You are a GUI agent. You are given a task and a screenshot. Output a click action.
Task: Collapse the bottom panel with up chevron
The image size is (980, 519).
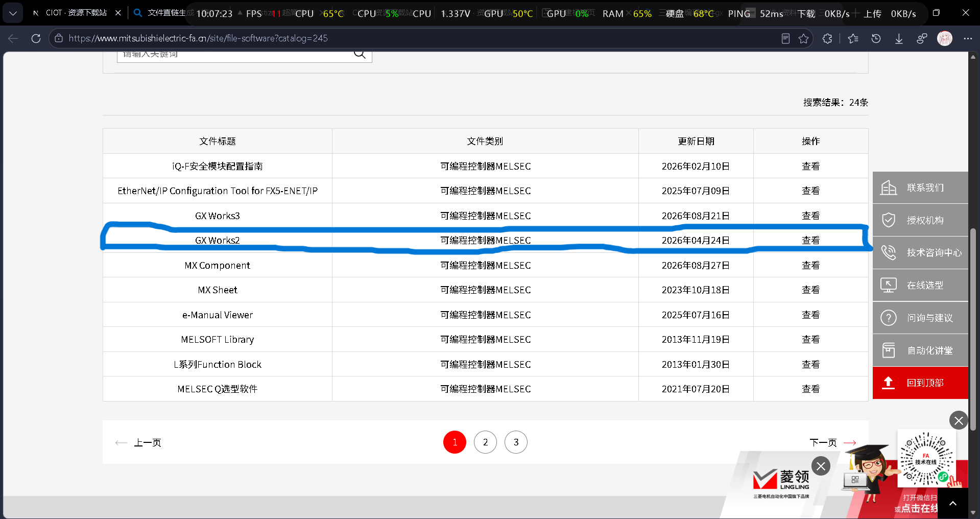tap(953, 503)
